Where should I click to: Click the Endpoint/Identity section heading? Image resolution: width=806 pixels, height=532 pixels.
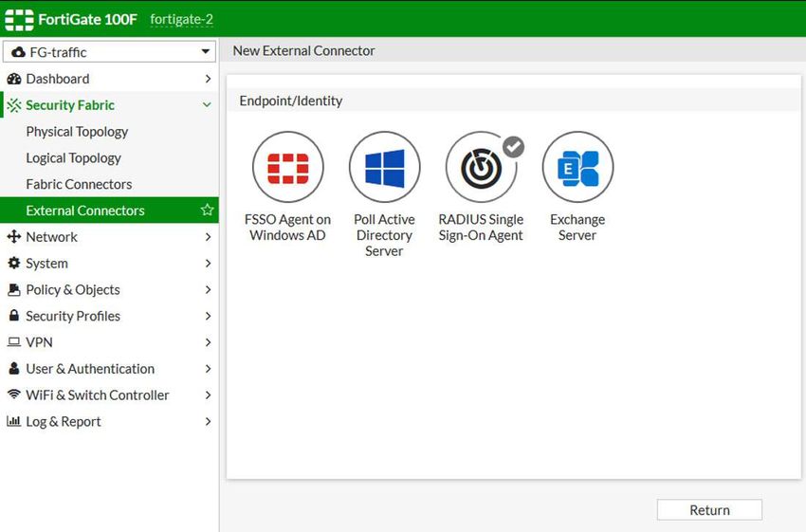coord(291,101)
